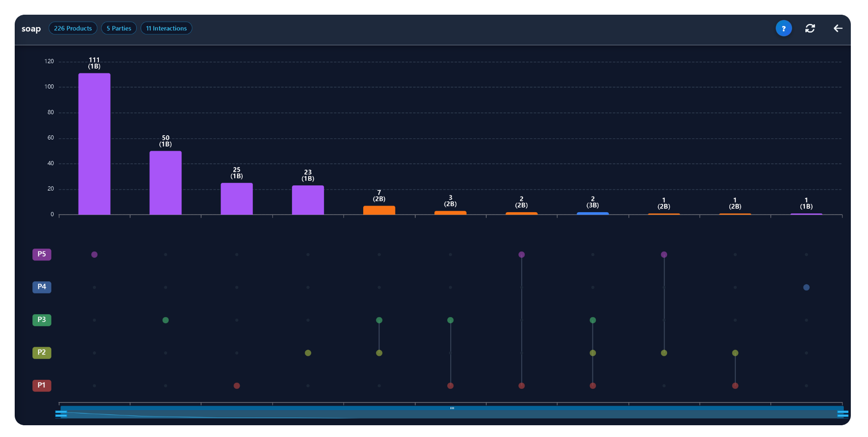This screenshot has height=437, width=868.
Task: Select the P3 party label
Action: (x=42, y=320)
